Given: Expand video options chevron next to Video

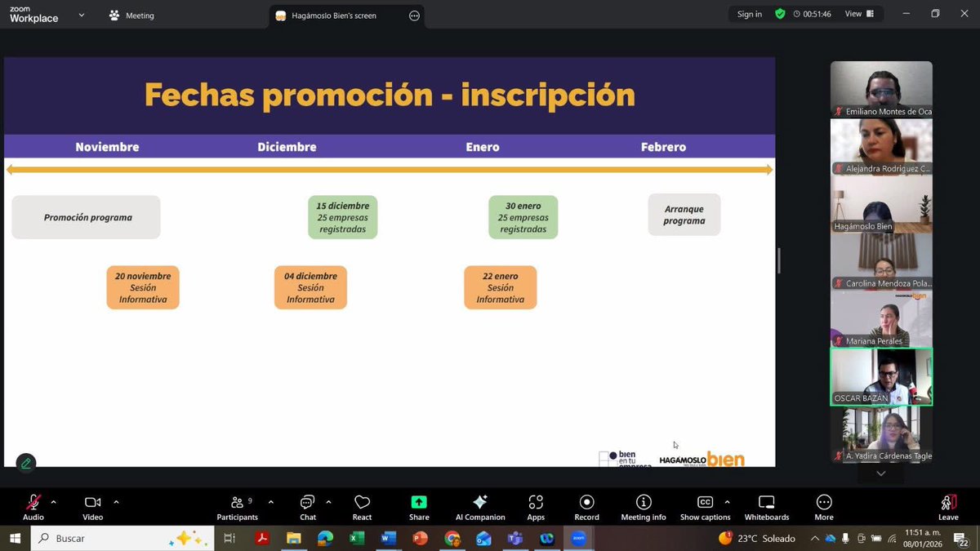Looking at the screenshot, I should 116,502.
